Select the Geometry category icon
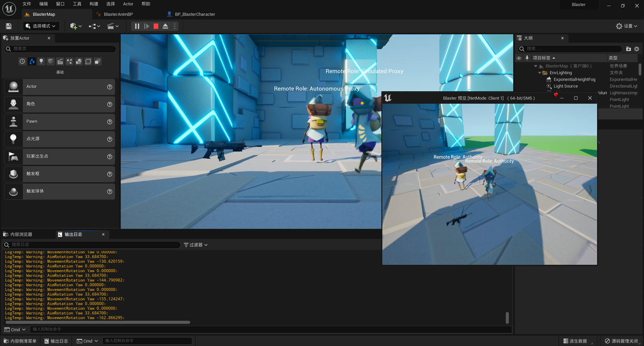This screenshot has height=346, width=644. (78, 62)
